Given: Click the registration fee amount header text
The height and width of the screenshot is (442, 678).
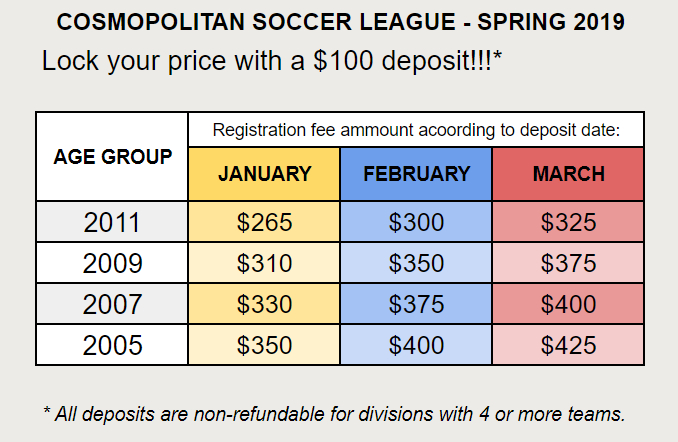Looking at the screenshot, I should 416,130.
